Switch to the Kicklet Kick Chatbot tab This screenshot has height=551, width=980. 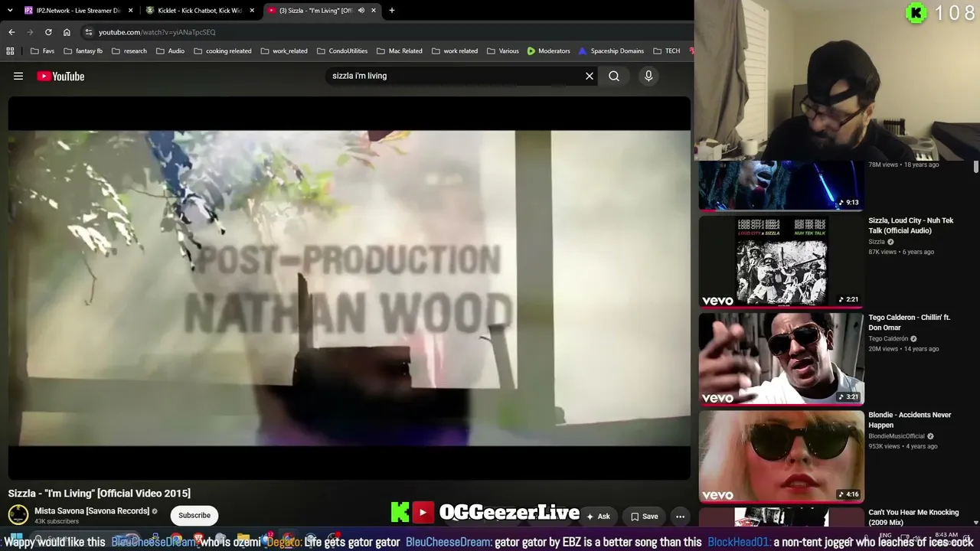pos(200,10)
